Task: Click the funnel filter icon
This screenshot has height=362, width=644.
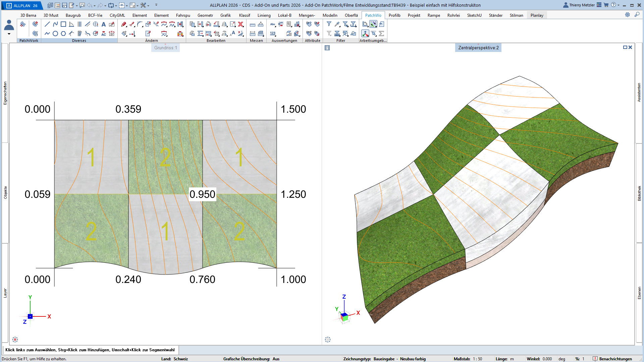Action: pyautogui.click(x=329, y=24)
